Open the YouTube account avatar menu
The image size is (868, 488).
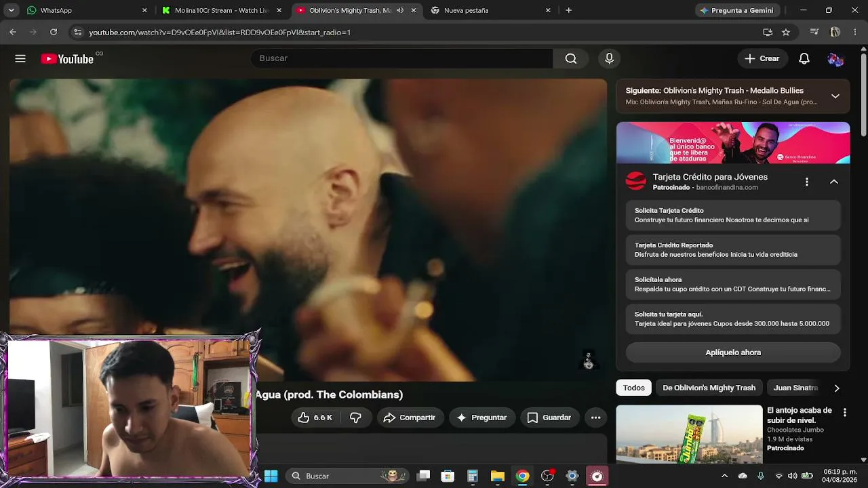coord(835,59)
